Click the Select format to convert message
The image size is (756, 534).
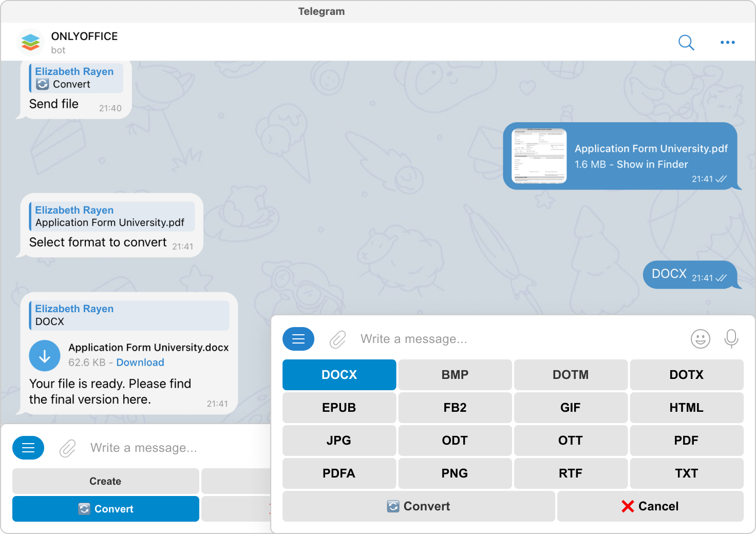point(98,242)
